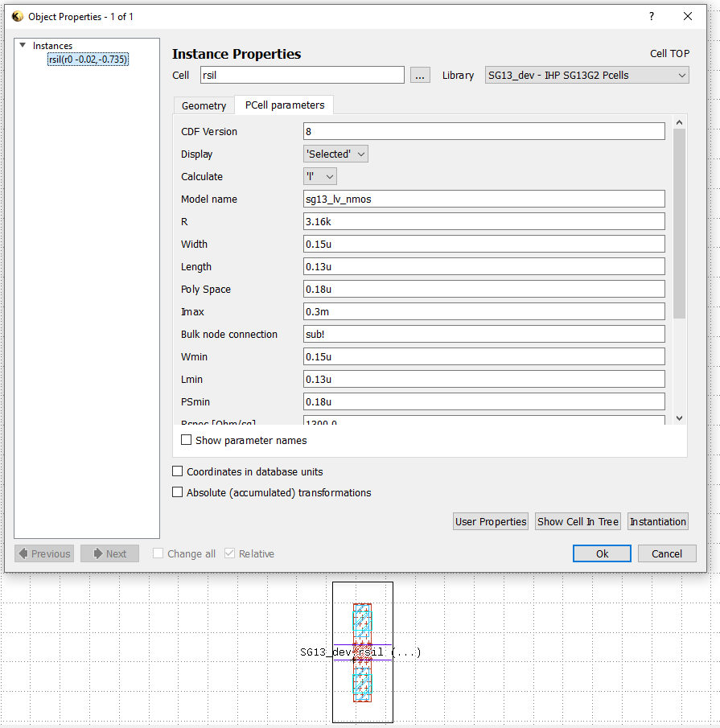Close the Object Properties dialog
This screenshot has height=728, width=720.
[x=688, y=16]
